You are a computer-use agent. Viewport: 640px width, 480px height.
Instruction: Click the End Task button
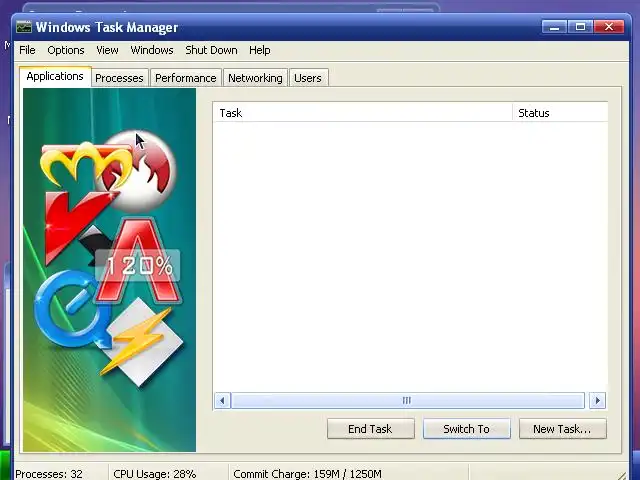point(370,429)
